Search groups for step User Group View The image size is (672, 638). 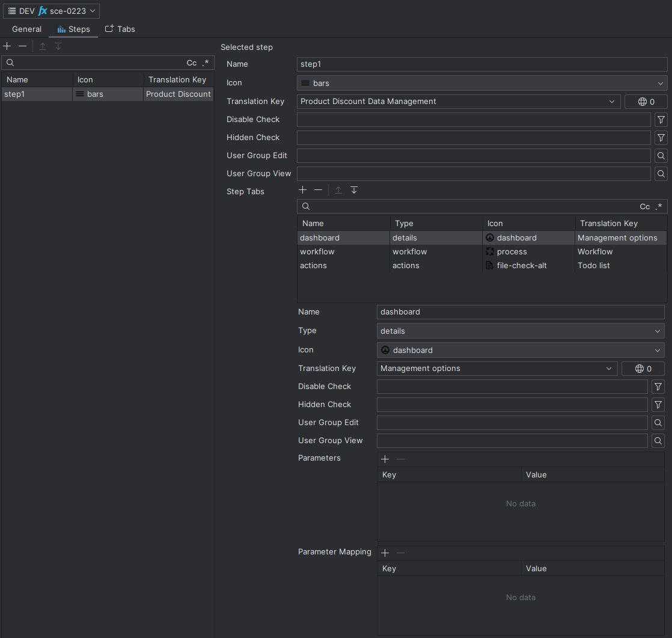click(x=661, y=174)
